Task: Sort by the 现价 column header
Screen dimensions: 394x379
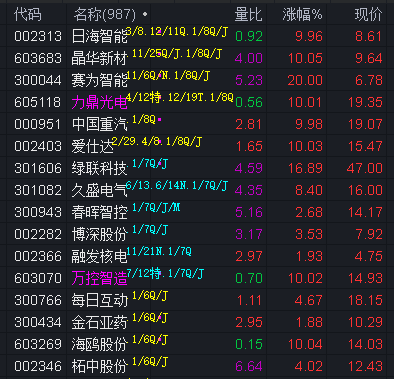Action: (x=368, y=15)
